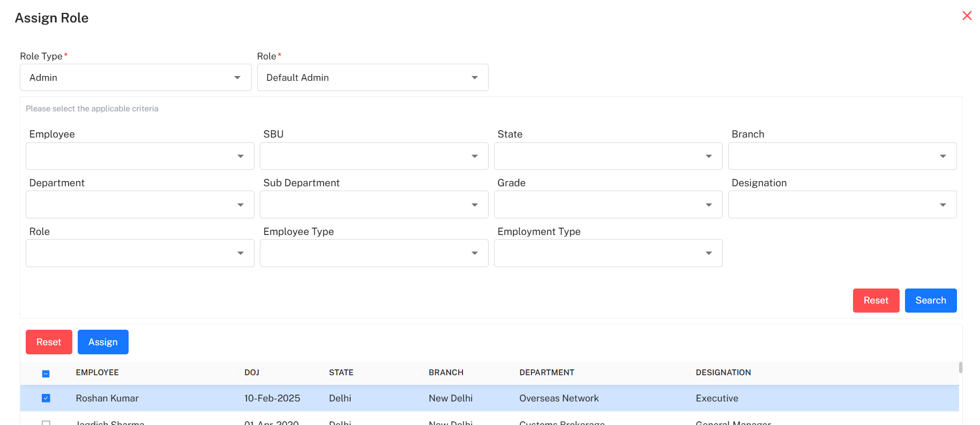Open the Employment Type dropdown
Image resolution: width=980 pixels, height=425 pixels.
tap(608, 253)
